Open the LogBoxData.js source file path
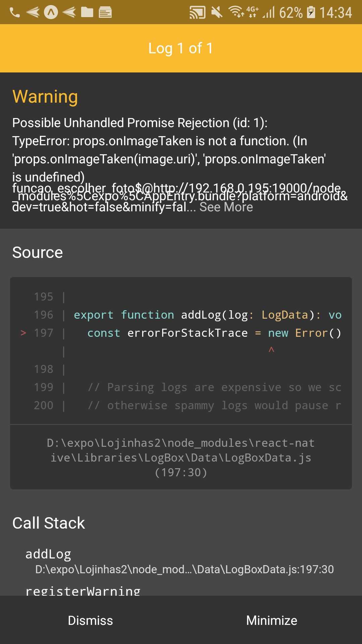362x644 pixels. [x=181, y=458]
